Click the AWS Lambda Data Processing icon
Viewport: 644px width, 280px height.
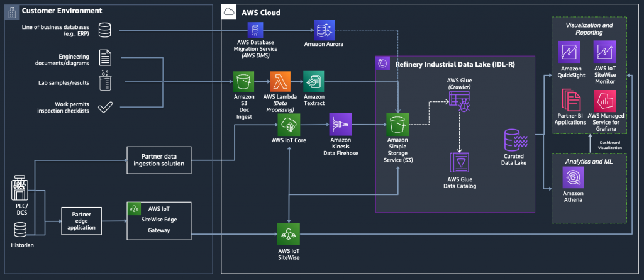pyautogui.click(x=280, y=81)
